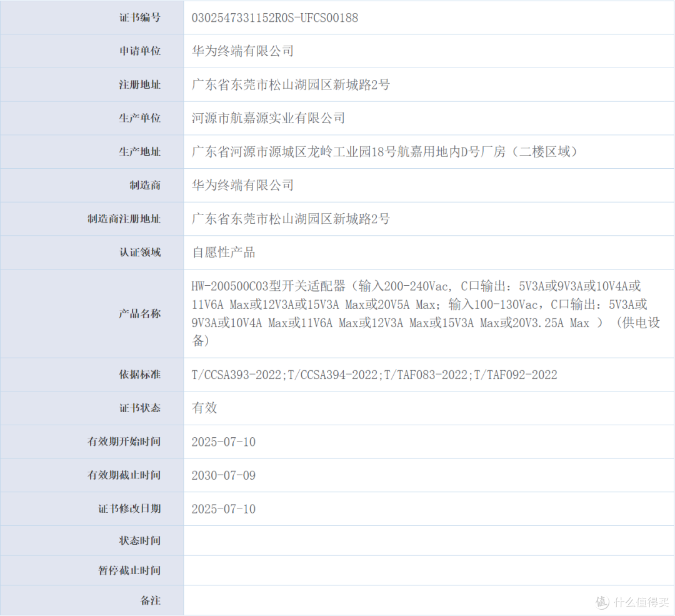Select the HW-200500C03 product description text
675x616 pixels.
426,313
